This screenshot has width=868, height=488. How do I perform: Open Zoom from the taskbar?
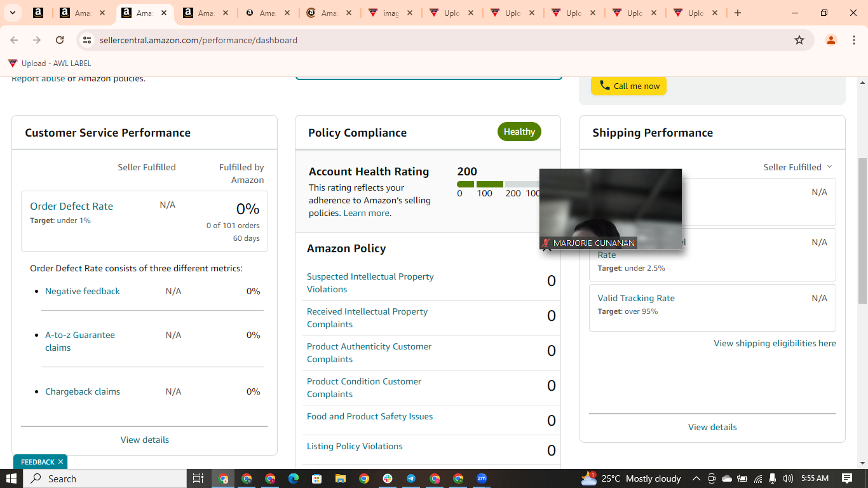point(482,478)
